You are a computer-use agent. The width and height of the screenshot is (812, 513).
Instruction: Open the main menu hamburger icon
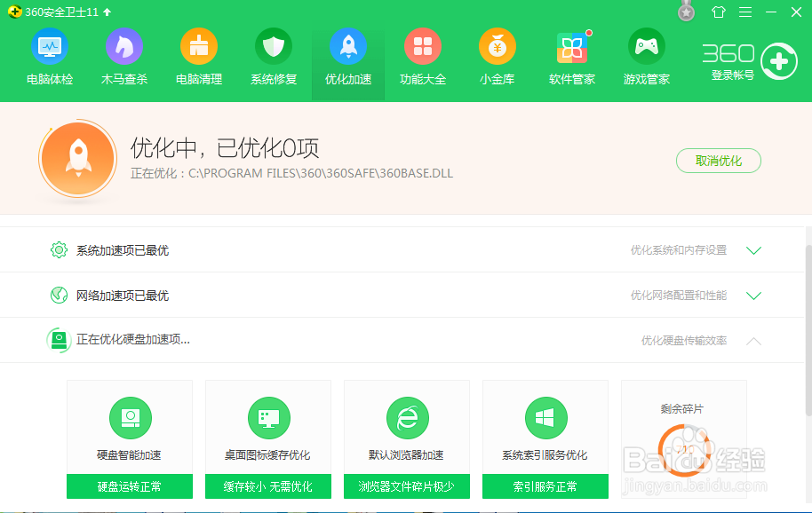745,12
